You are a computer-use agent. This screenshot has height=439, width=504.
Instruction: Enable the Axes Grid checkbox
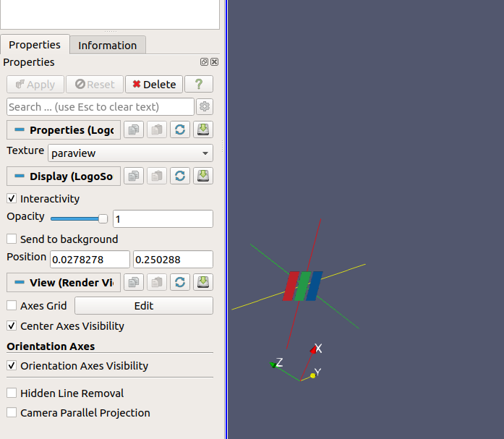click(x=12, y=305)
